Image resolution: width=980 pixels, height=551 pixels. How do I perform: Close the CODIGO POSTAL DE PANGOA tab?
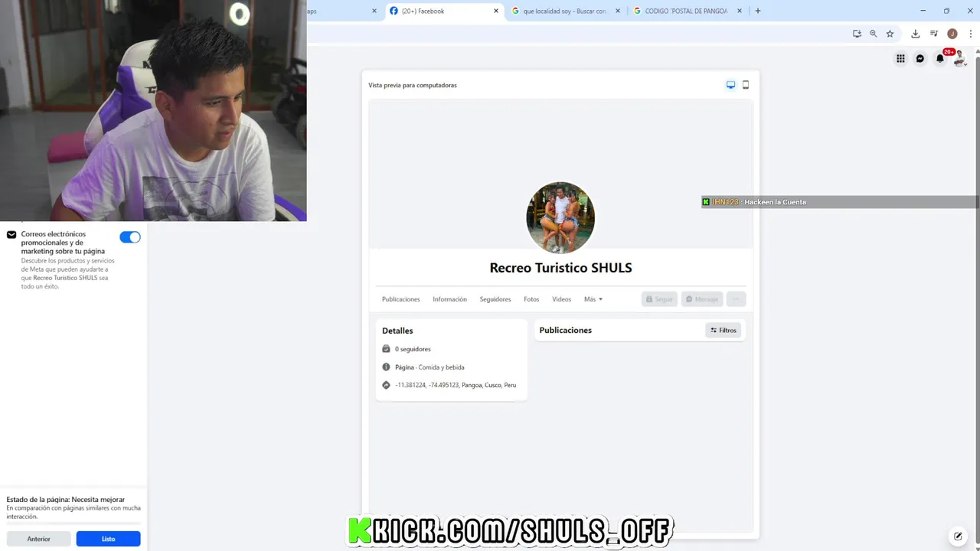(x=740, y=11)
